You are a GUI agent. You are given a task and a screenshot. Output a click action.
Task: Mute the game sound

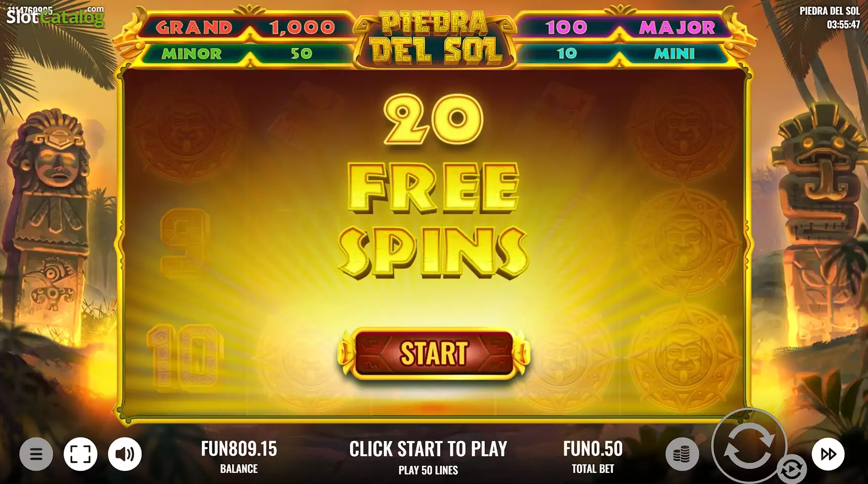(125, 454)
